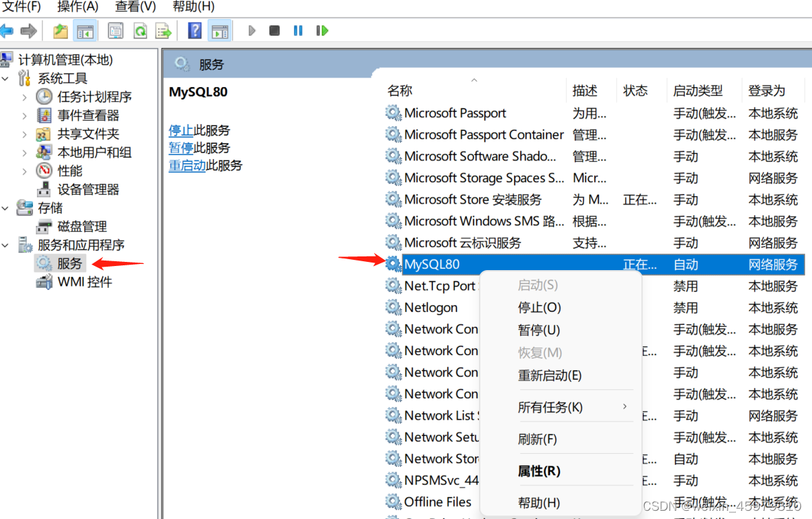Open Properties sheet toolbar icon
The width and height of the screenshot is (812, 519).
116,31
